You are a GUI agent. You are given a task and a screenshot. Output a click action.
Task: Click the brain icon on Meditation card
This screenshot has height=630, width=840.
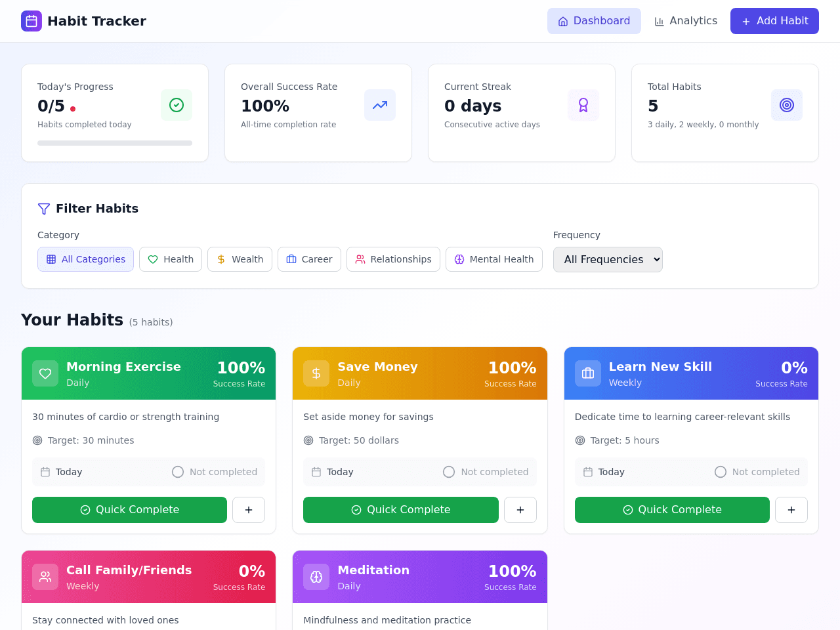[316, 577]
